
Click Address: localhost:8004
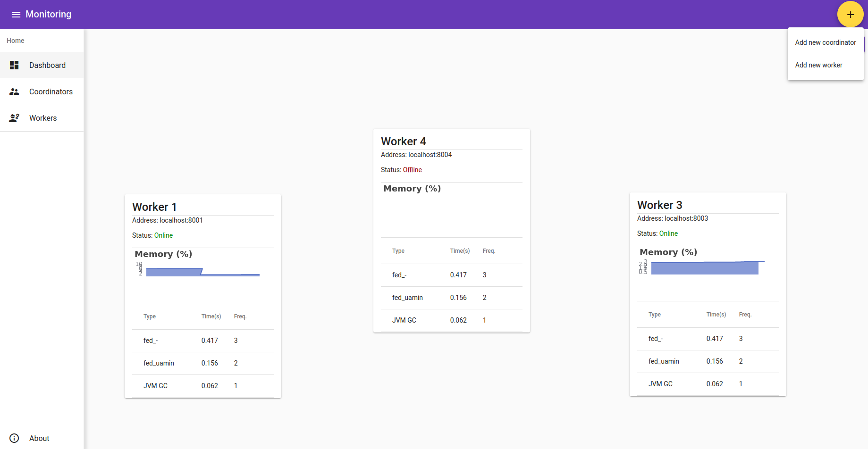click(416, 155)
